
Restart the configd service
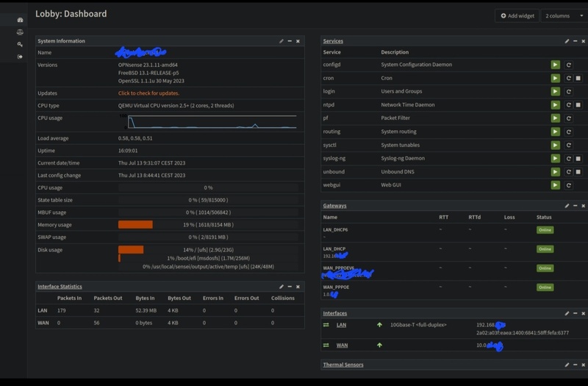click(x=568, y=65)
